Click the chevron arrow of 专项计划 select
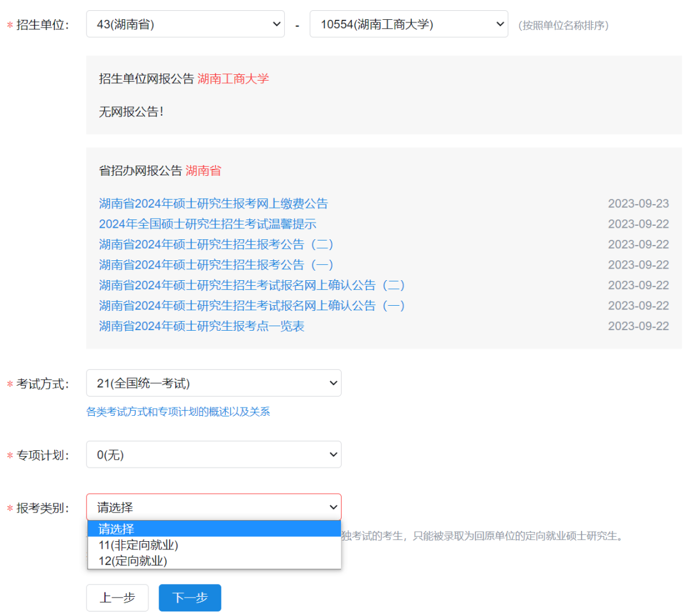 tap(333, 455)
